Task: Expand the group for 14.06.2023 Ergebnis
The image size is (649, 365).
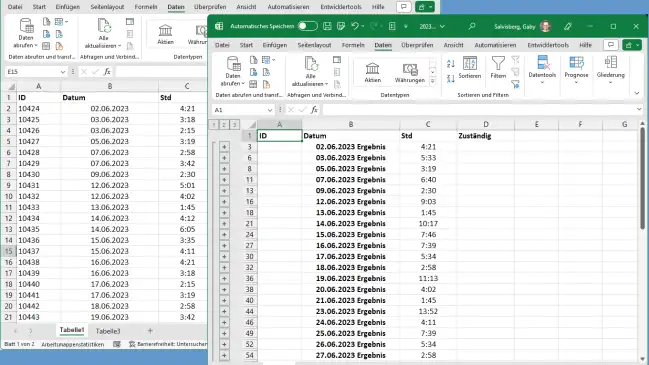Action: pyautogui.click(x=224, y=223)
